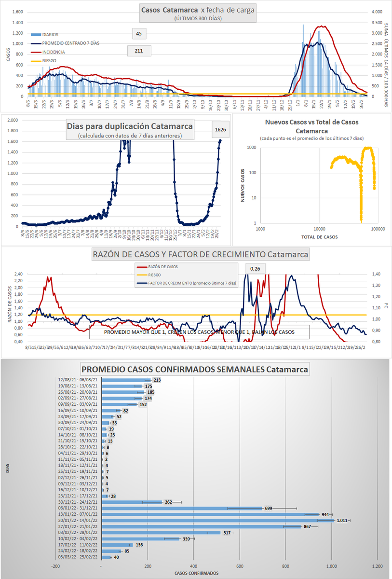Click the 867 bar value label
Screen dimensions: 392x579
[307, 526]
